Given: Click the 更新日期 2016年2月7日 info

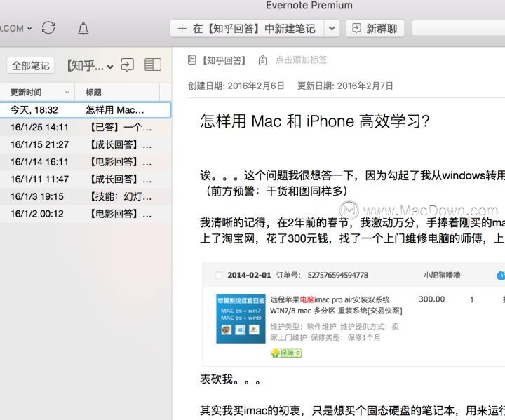Looking at the screenshot, I should pos(345,86).
